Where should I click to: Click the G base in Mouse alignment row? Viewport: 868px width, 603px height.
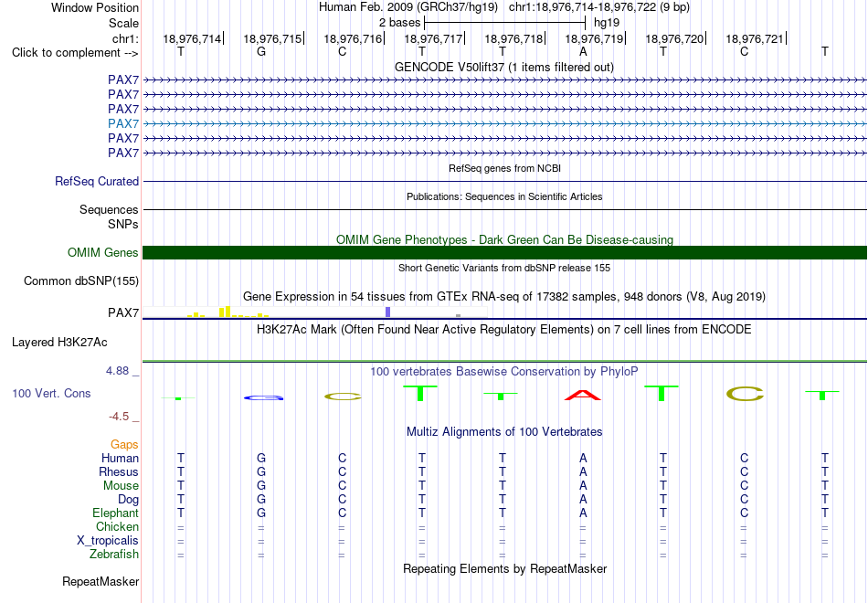tap(261, 486)
